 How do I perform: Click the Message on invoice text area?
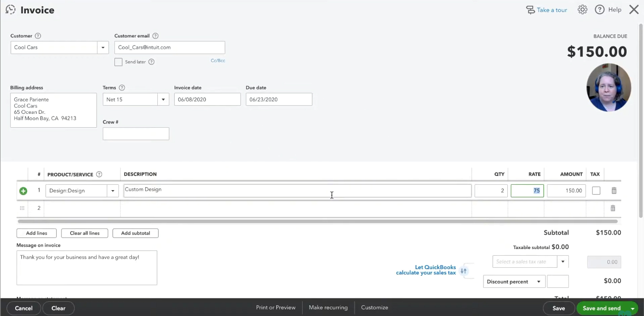tap(87, 268)
